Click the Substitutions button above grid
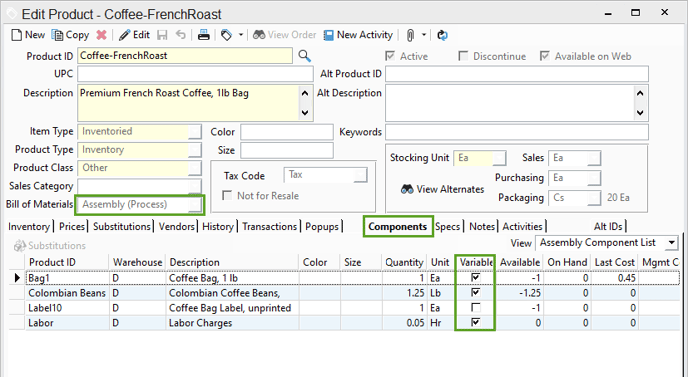 (x=50, y=245)
